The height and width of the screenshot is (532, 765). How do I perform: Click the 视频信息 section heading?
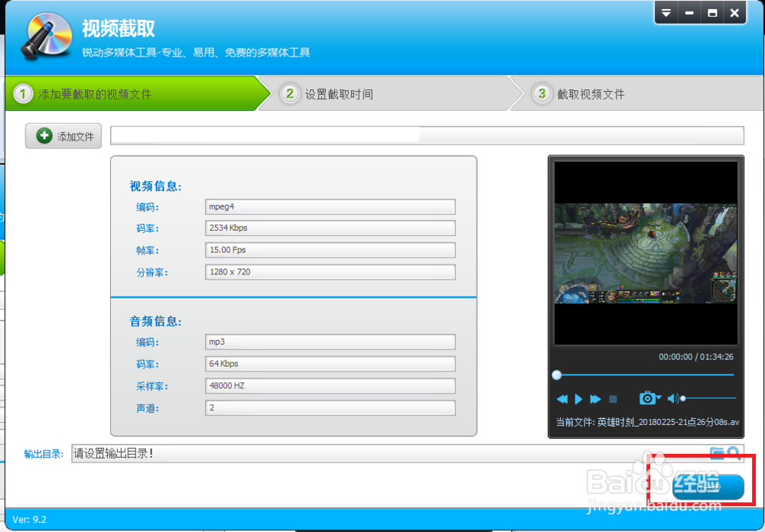coord(155,187)
